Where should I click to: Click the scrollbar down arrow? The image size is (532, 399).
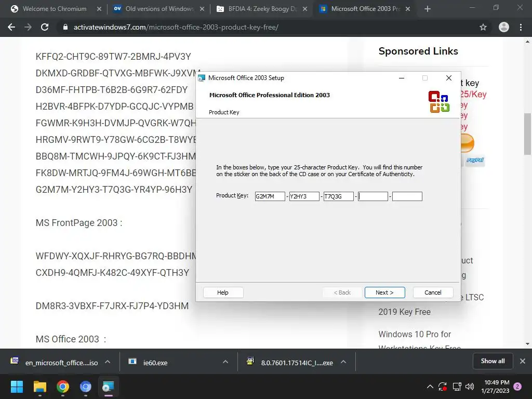click(x=527, y=344)
